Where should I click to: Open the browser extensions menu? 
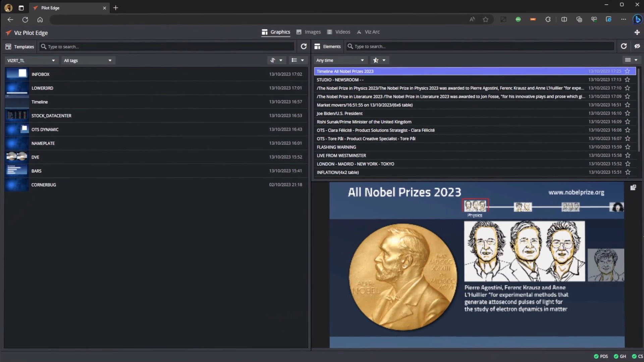(x=548, y=19)
